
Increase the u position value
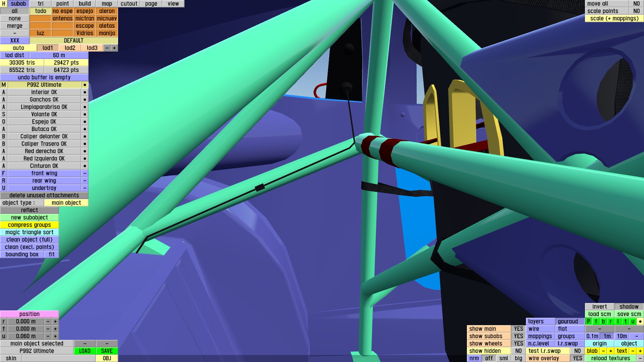tap(55, 336)
